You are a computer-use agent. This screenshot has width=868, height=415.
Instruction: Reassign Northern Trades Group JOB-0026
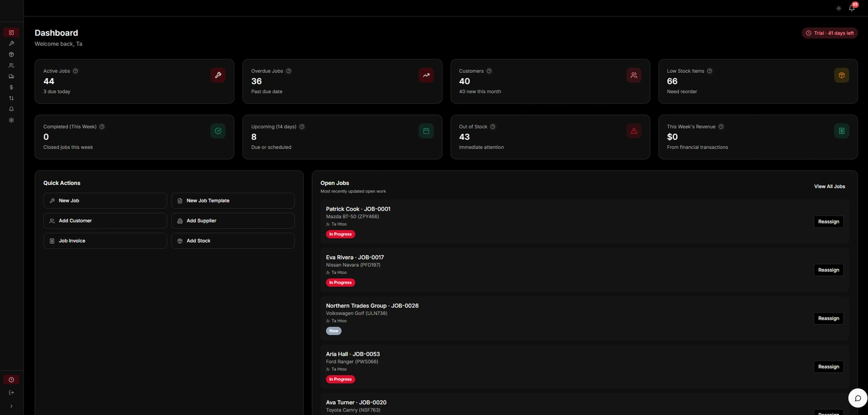(x=829, y=318)
